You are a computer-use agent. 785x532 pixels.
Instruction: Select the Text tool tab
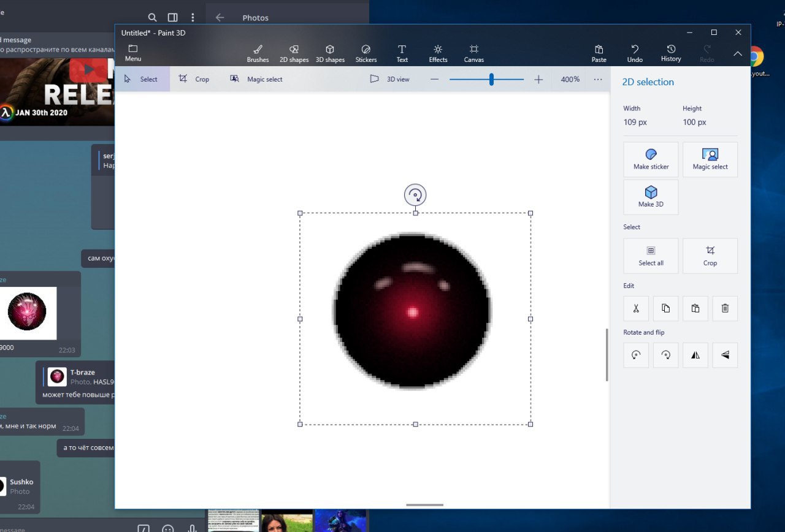pos(402,53)
